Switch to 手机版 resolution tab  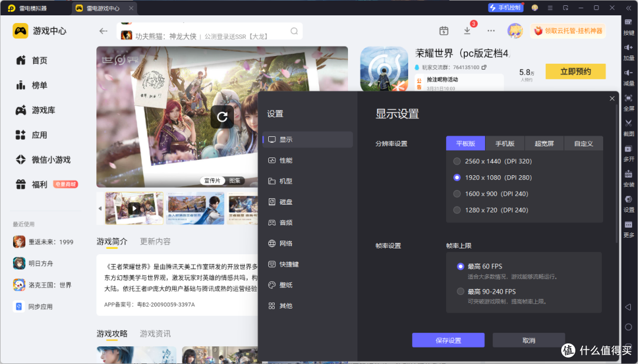pyautogui.click(x=505, y=143)
